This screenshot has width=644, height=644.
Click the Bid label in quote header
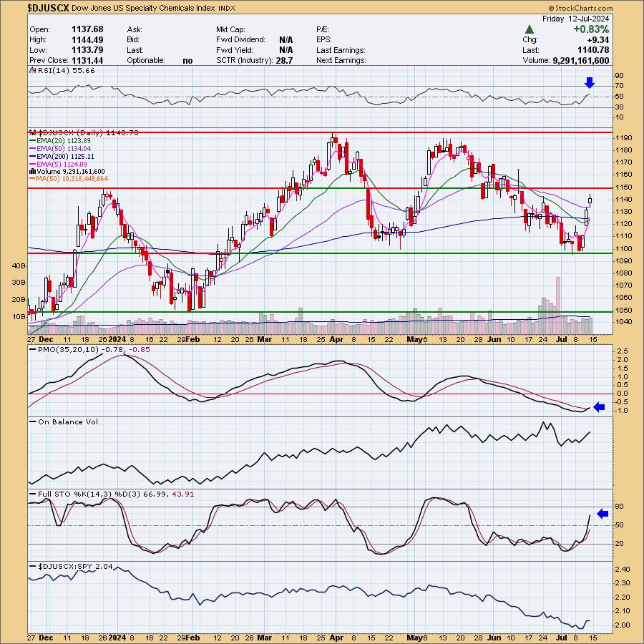point(133,40)
